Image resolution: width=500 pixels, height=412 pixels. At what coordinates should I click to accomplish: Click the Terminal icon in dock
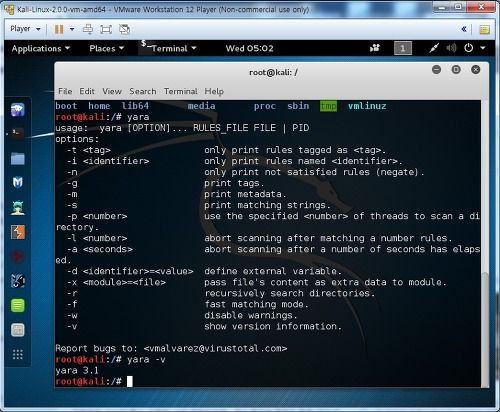[18, 133]
